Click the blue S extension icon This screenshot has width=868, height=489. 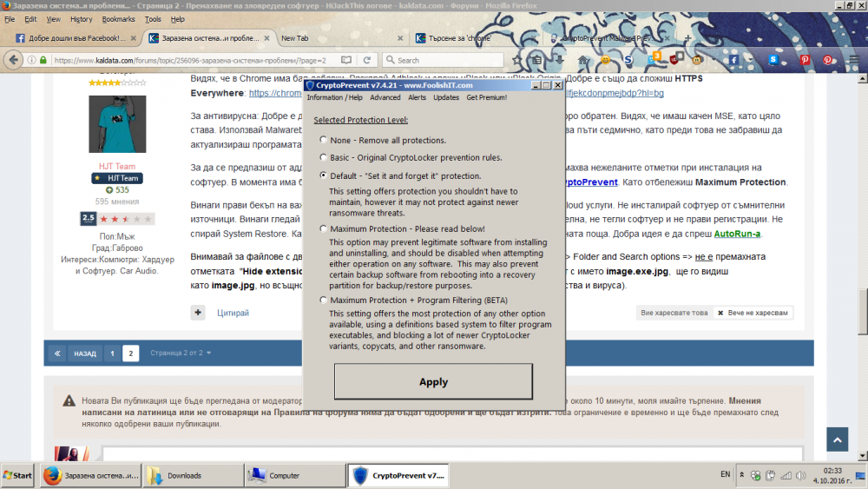[628, 60]
